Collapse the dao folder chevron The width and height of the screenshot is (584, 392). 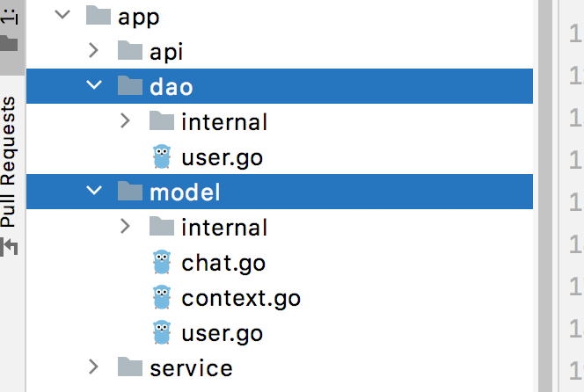click(x=94, y=85)
